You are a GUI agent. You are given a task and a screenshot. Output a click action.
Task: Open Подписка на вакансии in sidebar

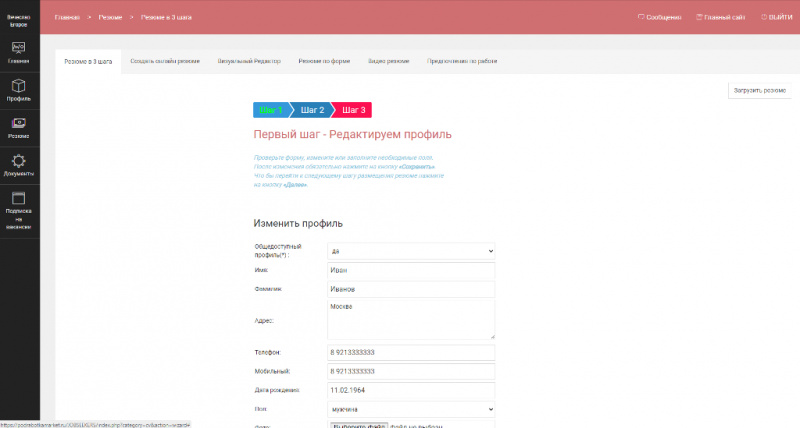point(19,211)
